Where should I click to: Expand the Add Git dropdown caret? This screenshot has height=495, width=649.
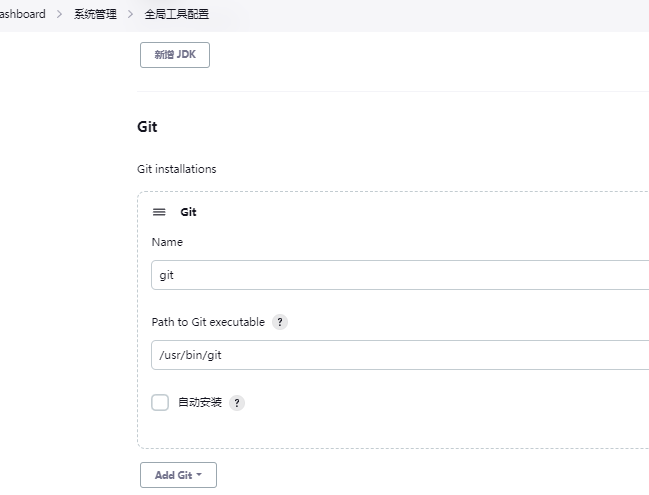pos(199,474)
